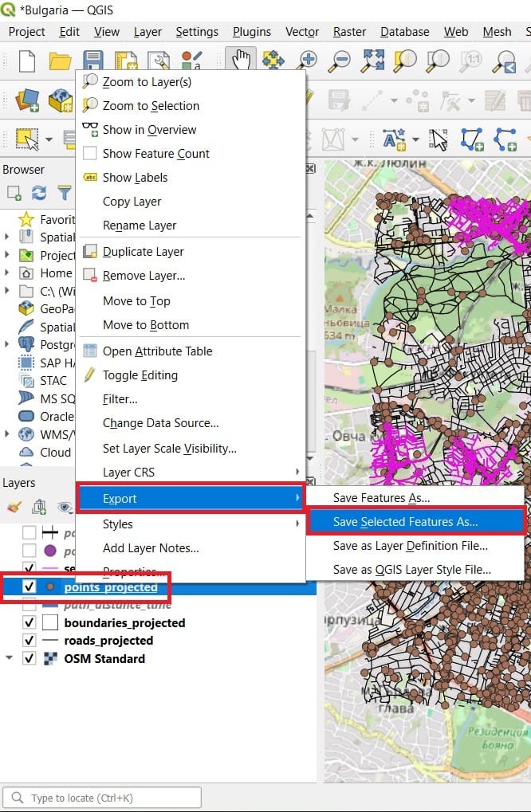Save the project using the floppy icon

pos(92,61)
